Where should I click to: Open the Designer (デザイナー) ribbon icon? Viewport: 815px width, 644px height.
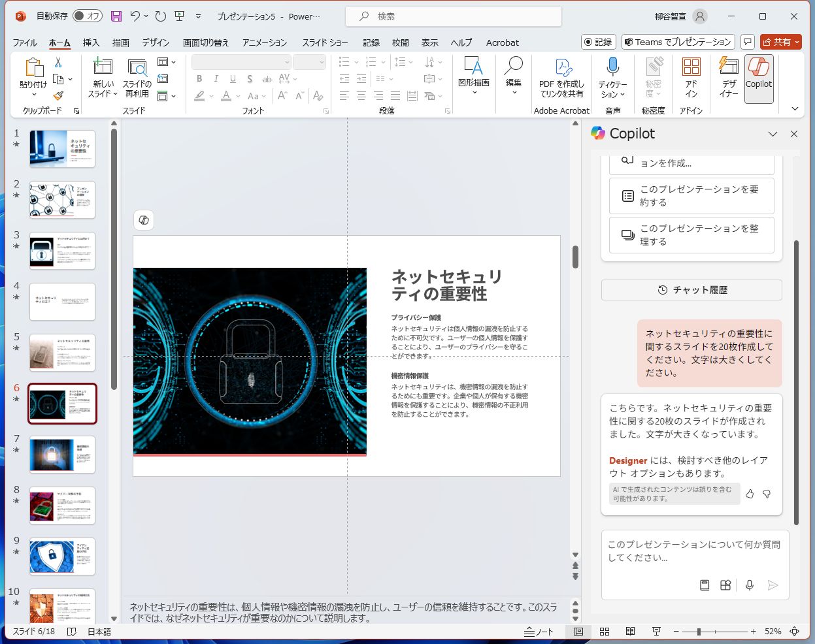[728, 66]
